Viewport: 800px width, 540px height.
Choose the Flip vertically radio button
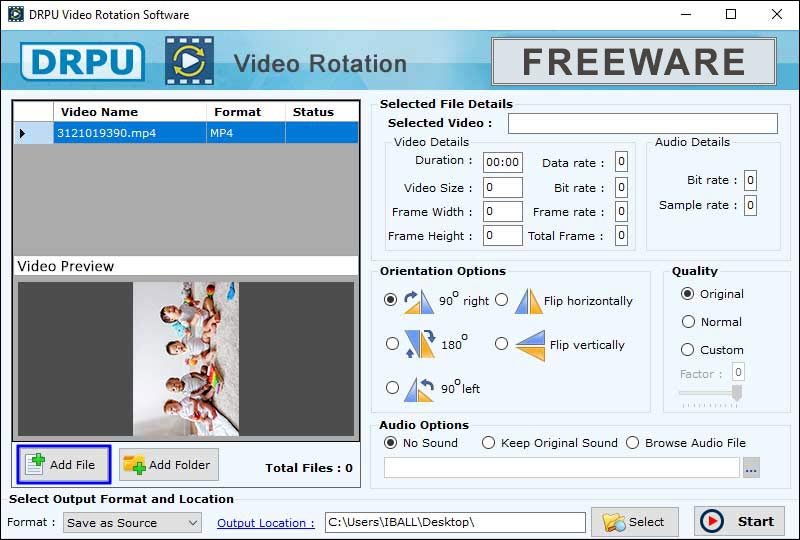pyautogui.click(x=502, y=344)
